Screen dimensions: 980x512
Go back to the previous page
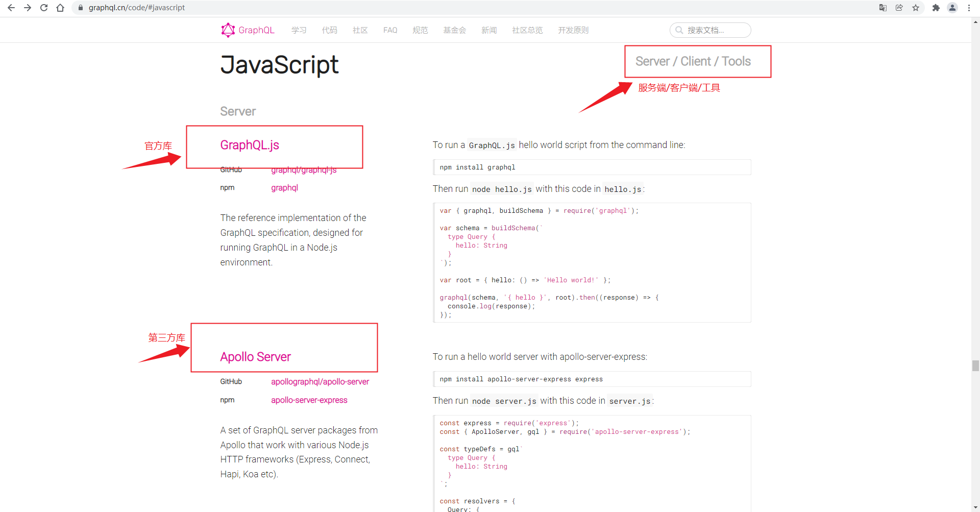tap(11, 8)
